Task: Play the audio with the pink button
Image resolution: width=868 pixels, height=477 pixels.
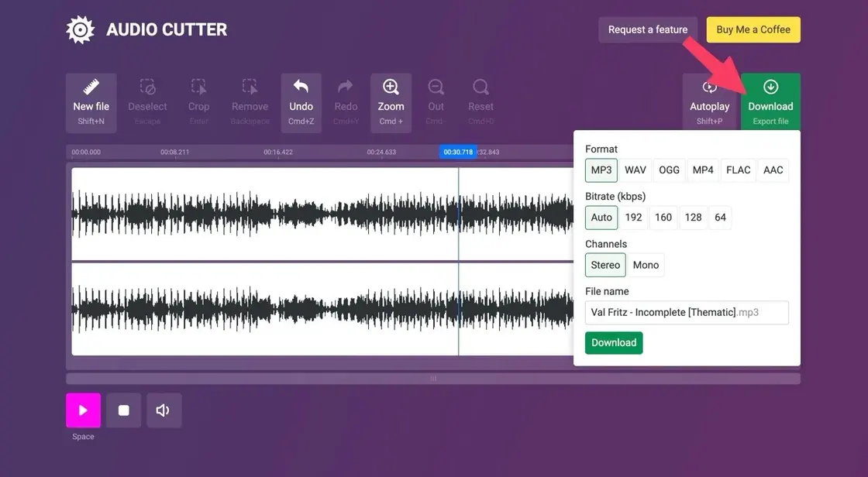Action: (83, 410)
